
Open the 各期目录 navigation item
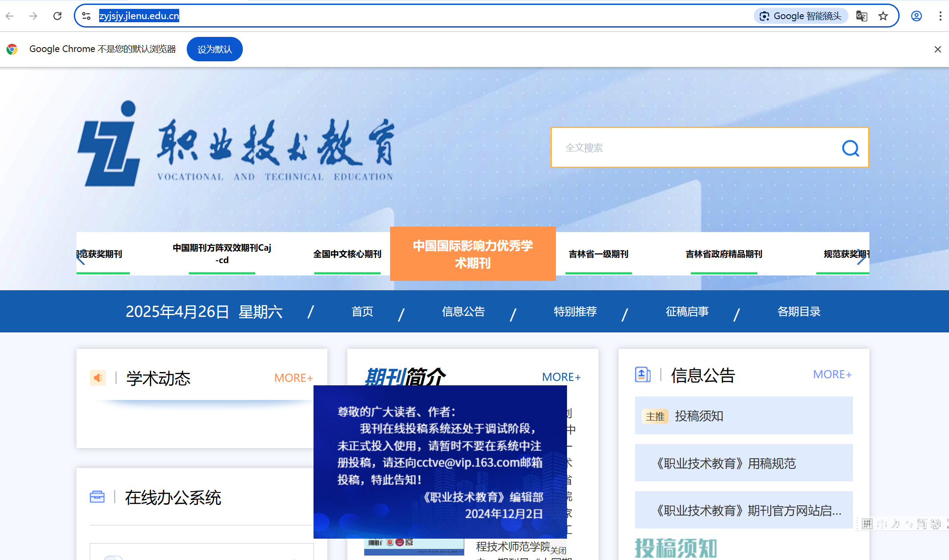pyautogui.click(x=799, y=312)
